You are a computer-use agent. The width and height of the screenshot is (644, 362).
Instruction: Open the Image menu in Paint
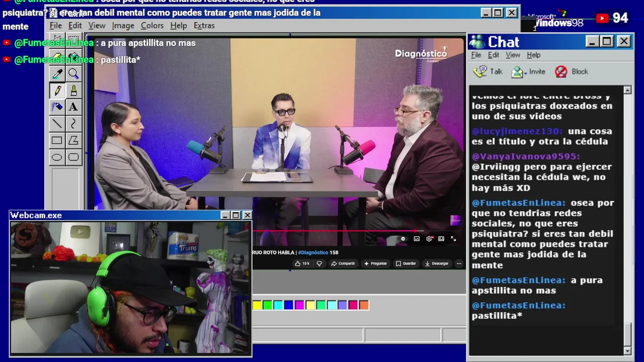[x=123, y=26]
